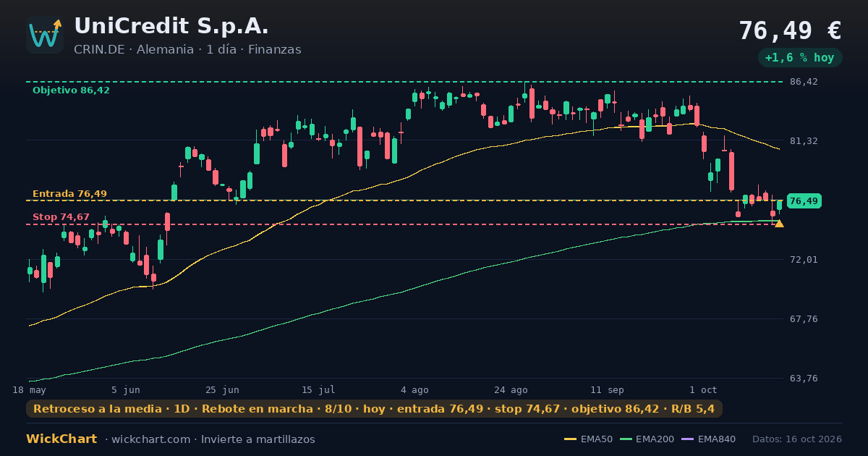Click the +1,6 % hoy change badge

pos(799,58)
